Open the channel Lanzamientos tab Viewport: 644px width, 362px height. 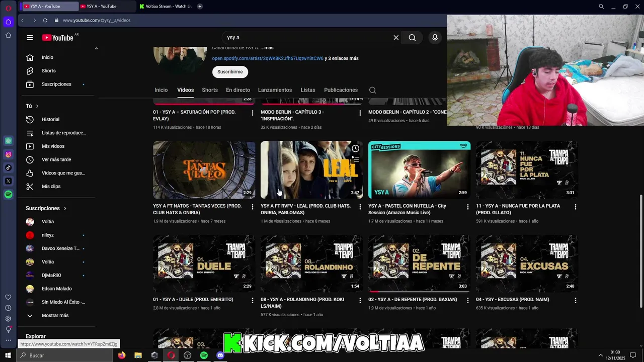pos(275,90)
